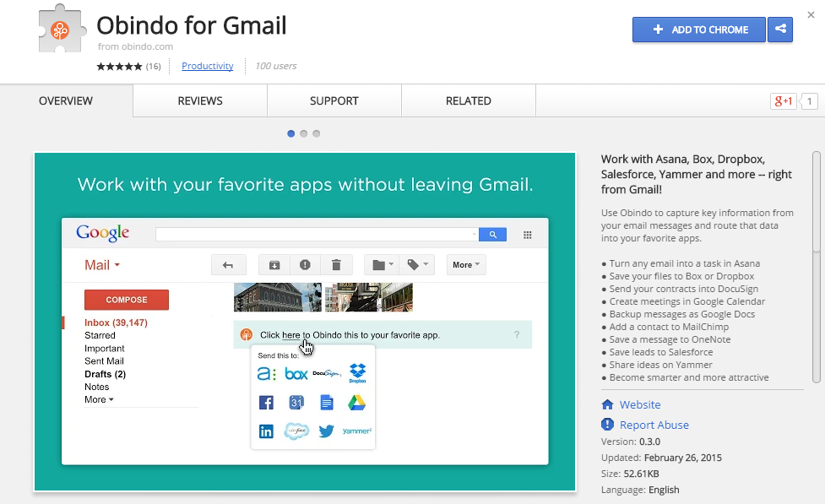This screenshot has width=825, height=504.
Task: Click the share icon button
Action: click(x=780, y=30)
